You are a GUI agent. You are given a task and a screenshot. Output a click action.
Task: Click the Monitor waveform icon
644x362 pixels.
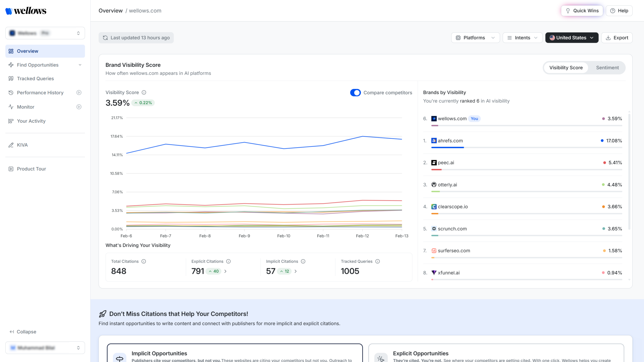click(x=11, y=107)
